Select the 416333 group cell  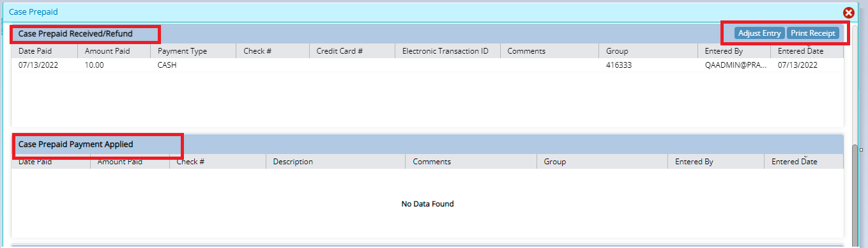coord(619,65)
